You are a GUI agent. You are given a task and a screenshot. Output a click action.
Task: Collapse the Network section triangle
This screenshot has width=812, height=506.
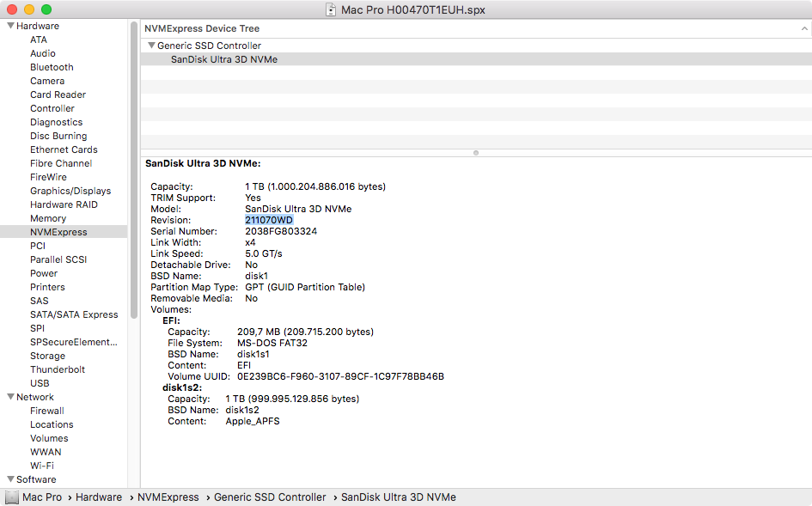pyautogui.click(x=10, y=397)
